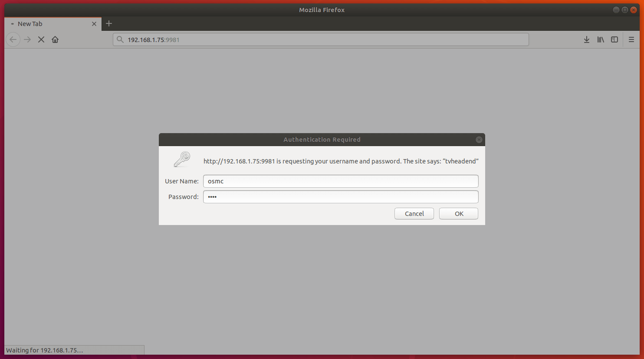Click the Forward navigation arrow
This screenshot has width=644, height=359.
tap(27, 39)
